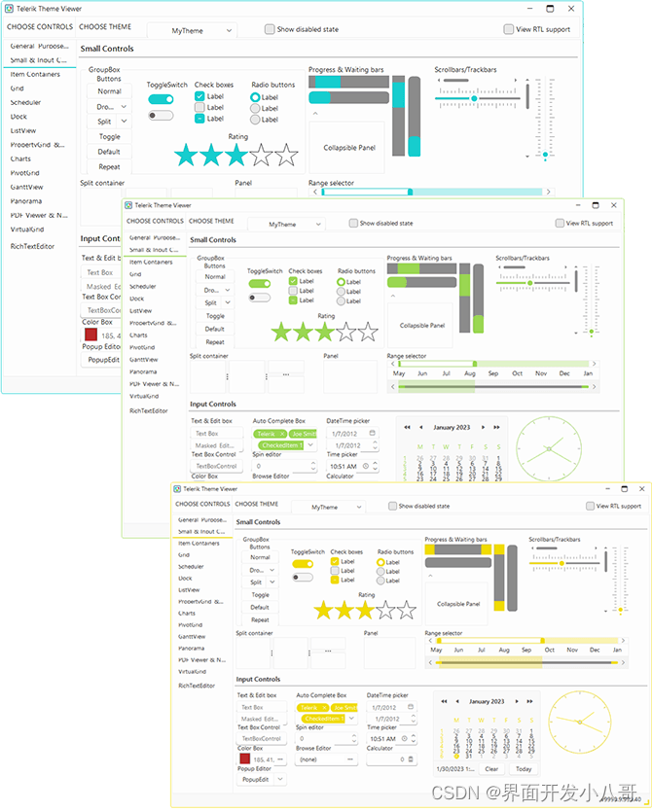Remove the Telerik token in yellow window
This screenshot has width=652, height=812.
[324, 707]
